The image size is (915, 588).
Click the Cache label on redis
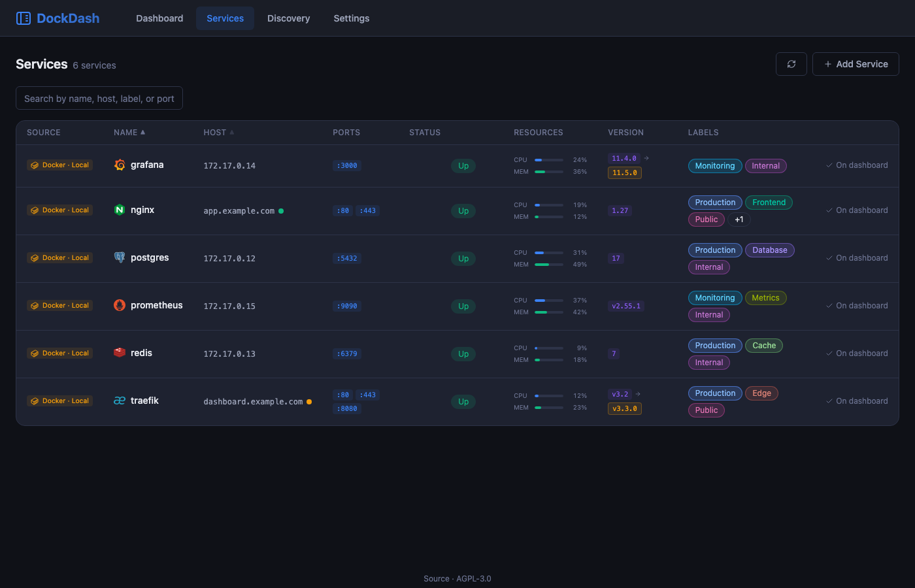coord(764,346)
